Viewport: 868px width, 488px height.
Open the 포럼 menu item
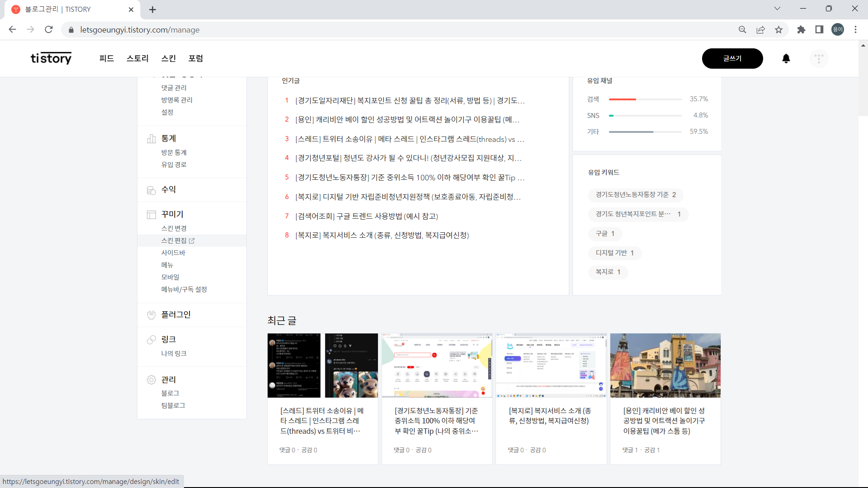pos(196,58)
